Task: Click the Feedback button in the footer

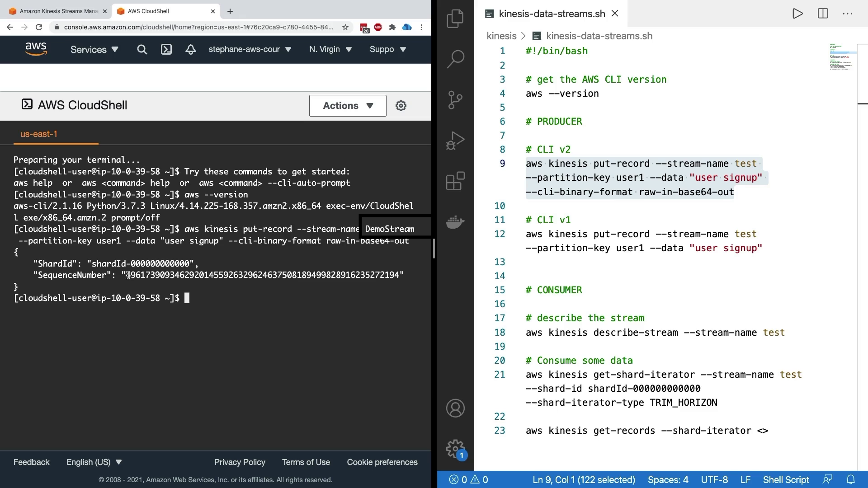Action: [32, 462]
